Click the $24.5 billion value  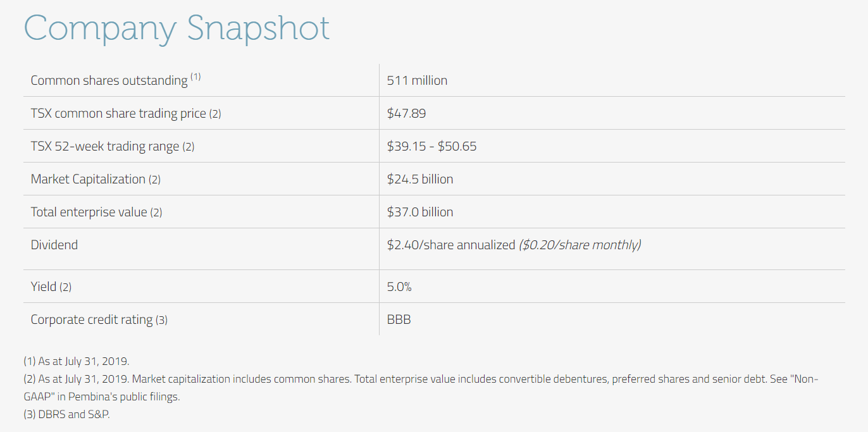pos(420,180)
